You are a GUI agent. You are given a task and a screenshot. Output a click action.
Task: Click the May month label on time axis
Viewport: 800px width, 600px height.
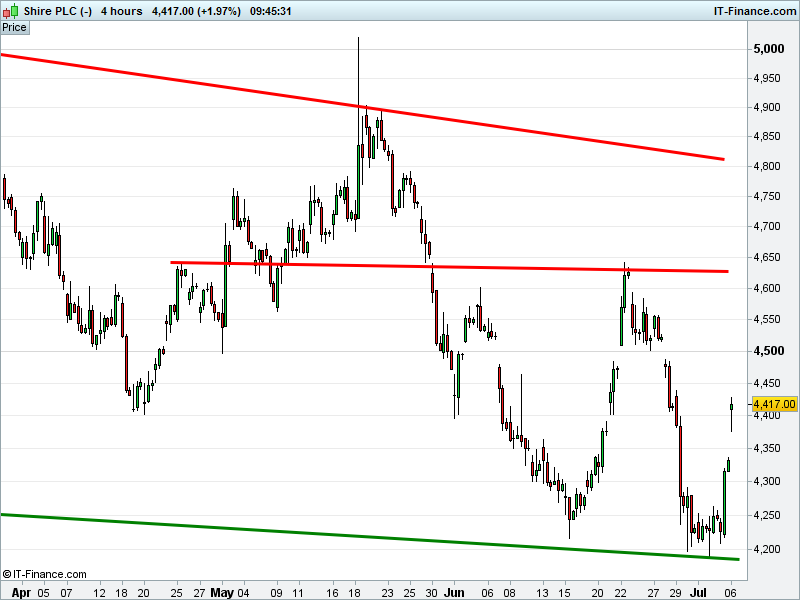(x=222, y=593)
